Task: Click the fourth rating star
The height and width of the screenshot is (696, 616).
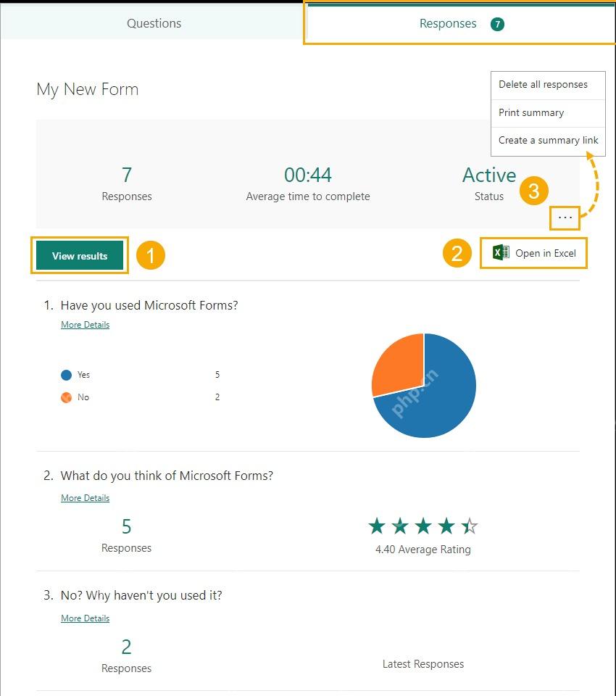Action: pyautogui.click(x=446, y=526)
